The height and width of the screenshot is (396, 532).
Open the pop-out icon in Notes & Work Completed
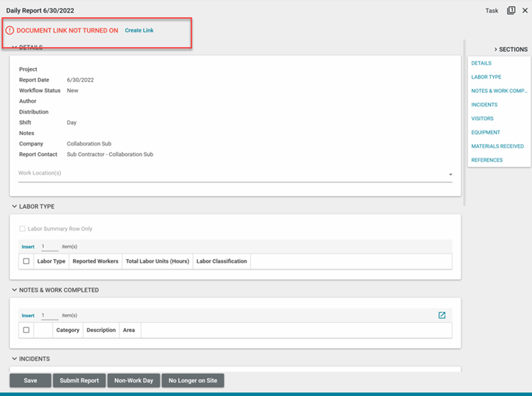[x=442, y=315]
